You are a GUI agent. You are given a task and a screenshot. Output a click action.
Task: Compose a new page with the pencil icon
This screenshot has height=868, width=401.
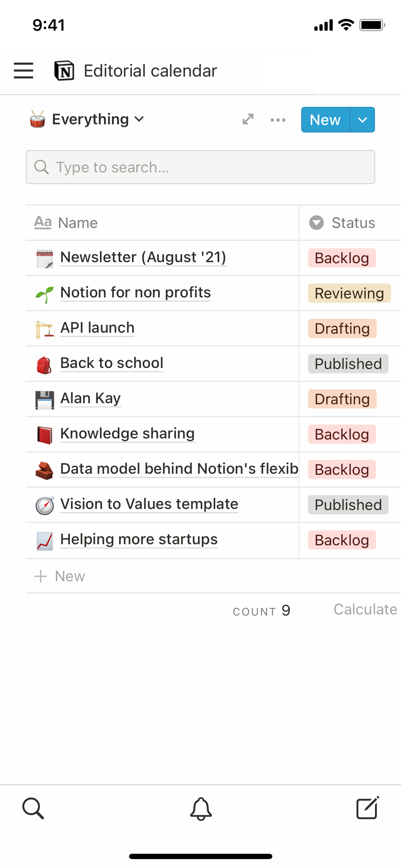point(367,808)
